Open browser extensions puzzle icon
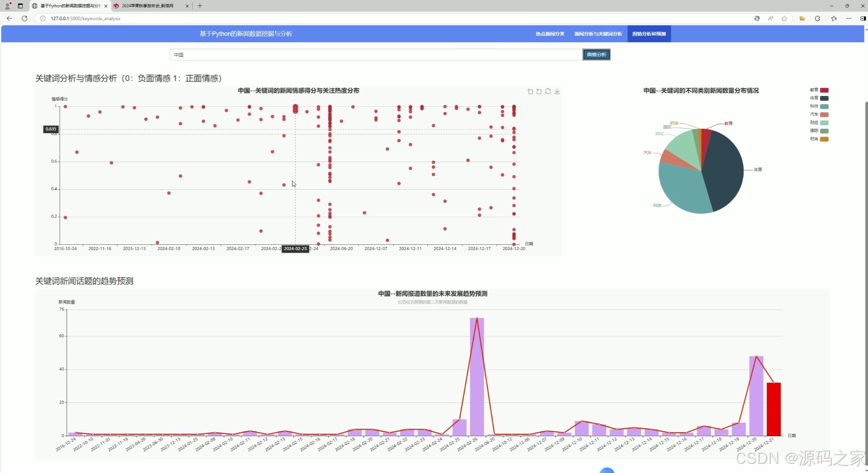 coord(817,18)
